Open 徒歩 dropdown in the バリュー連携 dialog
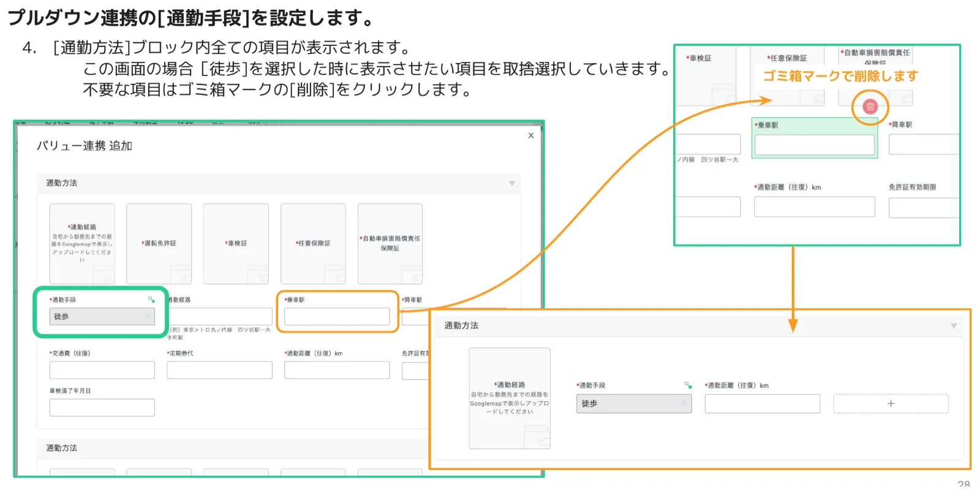 (102, 317)
